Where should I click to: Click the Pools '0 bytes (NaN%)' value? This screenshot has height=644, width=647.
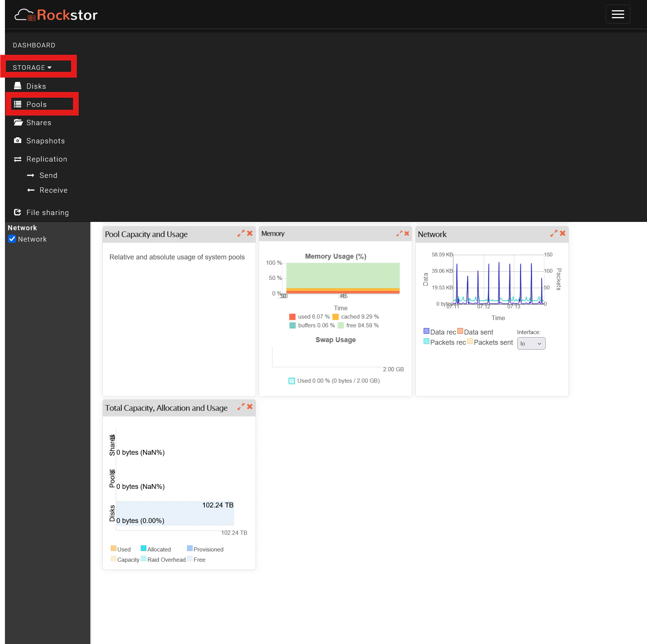pos(140,487)
